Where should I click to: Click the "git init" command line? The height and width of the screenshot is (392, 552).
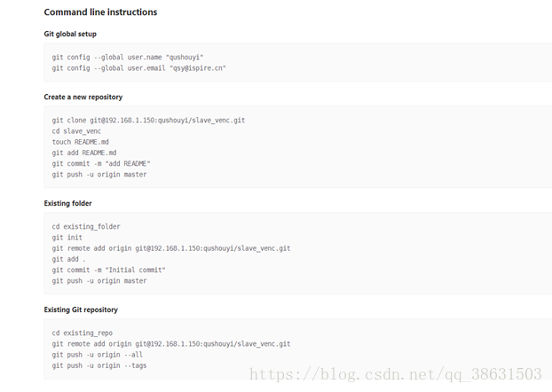point(67,237)
